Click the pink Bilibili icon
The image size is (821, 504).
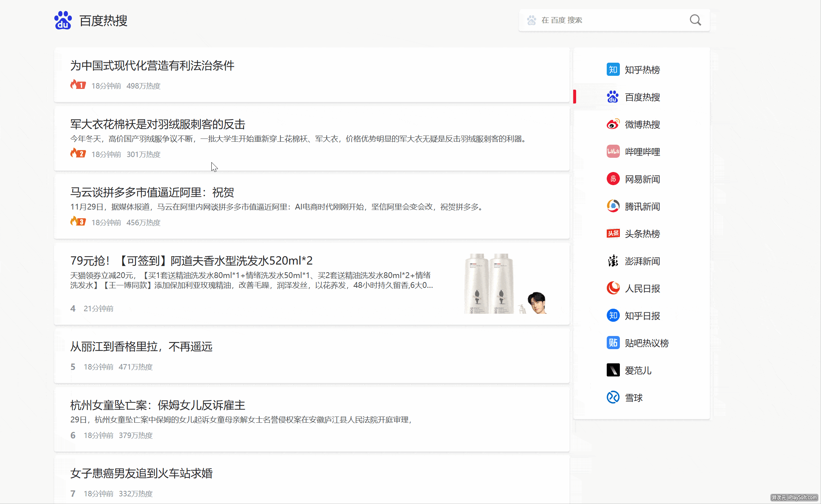pyautogui.click(x=613, y=152)
